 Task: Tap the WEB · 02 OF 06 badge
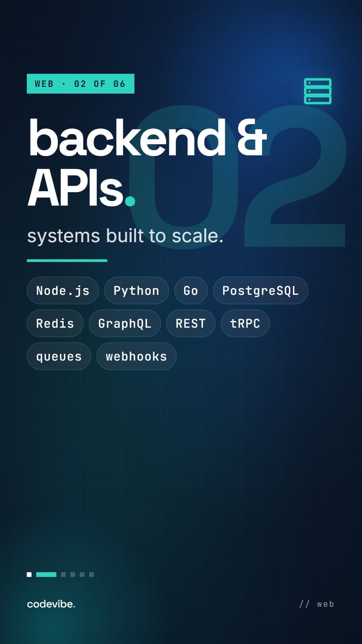coord(80,84)
